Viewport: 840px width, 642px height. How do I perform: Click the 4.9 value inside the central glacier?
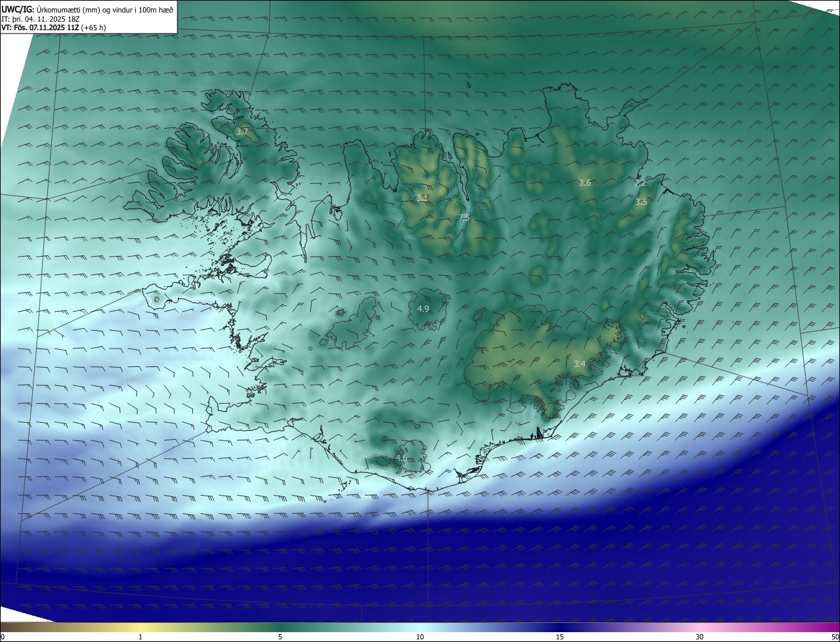pos(423,309)
